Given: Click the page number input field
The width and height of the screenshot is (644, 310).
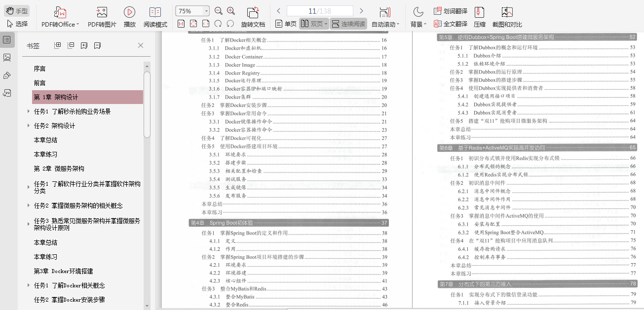Looking at the screenshot, I should [x=320, y=11].
